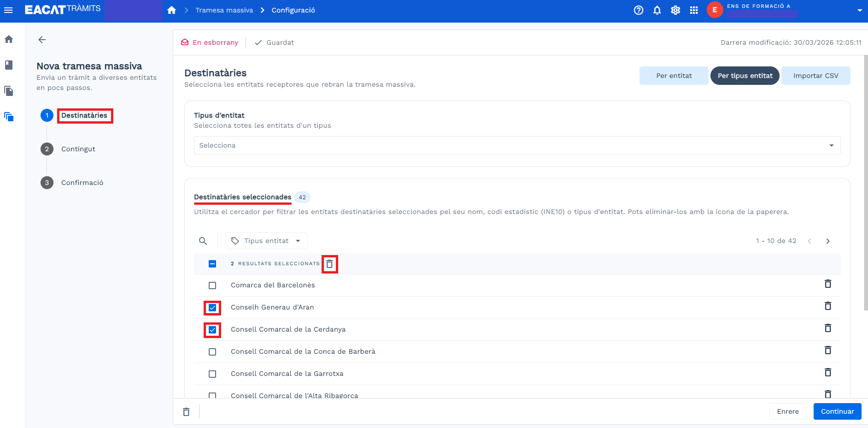
Task: Click the search magnifier in recipients list
Action: pyautogui.click(x=203, y=241)
